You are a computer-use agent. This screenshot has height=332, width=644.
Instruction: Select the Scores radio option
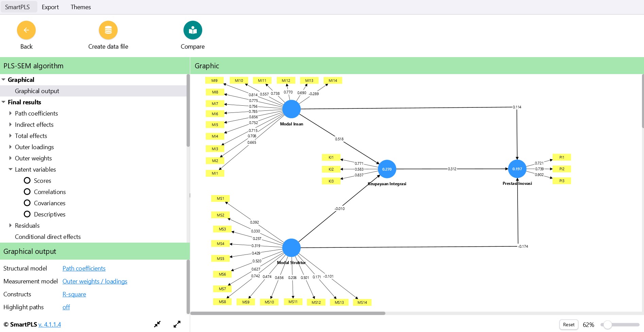(27, 180)
